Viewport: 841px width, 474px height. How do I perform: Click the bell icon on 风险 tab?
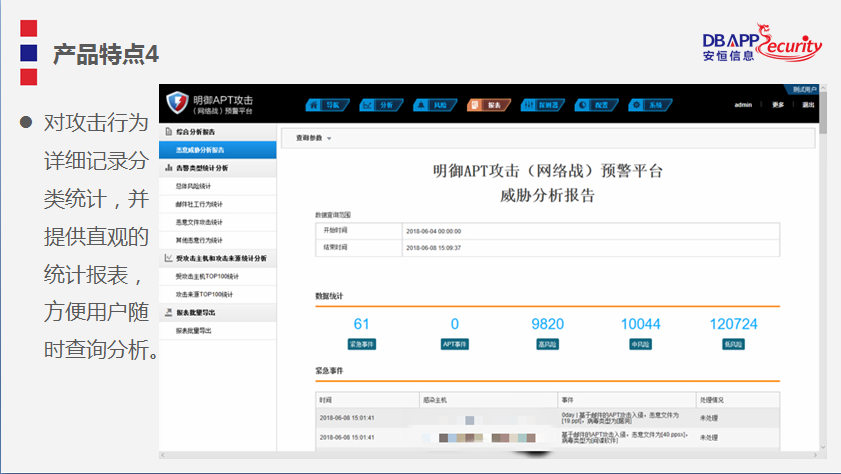coord(422,105)
